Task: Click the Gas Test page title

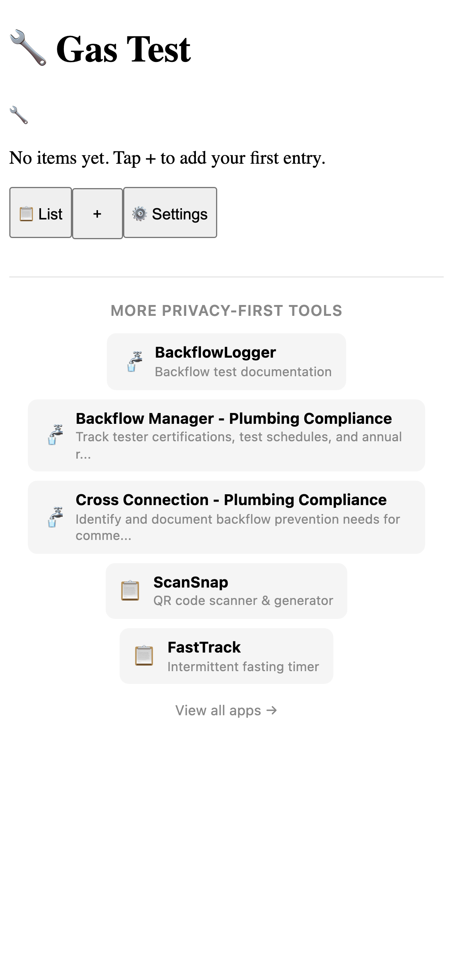Action: (x=122, y=48)
